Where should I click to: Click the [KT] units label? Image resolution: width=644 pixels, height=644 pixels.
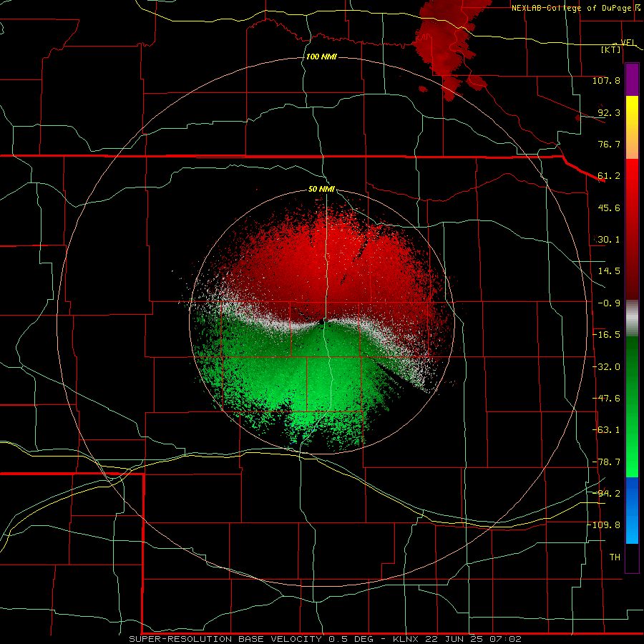[610, 49]
